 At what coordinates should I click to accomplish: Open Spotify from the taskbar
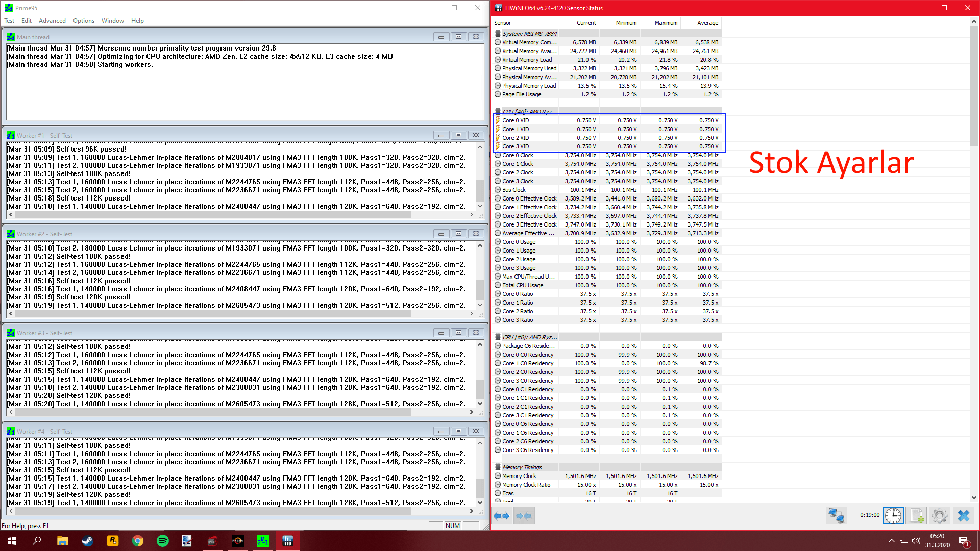click(x=162, y=541)
